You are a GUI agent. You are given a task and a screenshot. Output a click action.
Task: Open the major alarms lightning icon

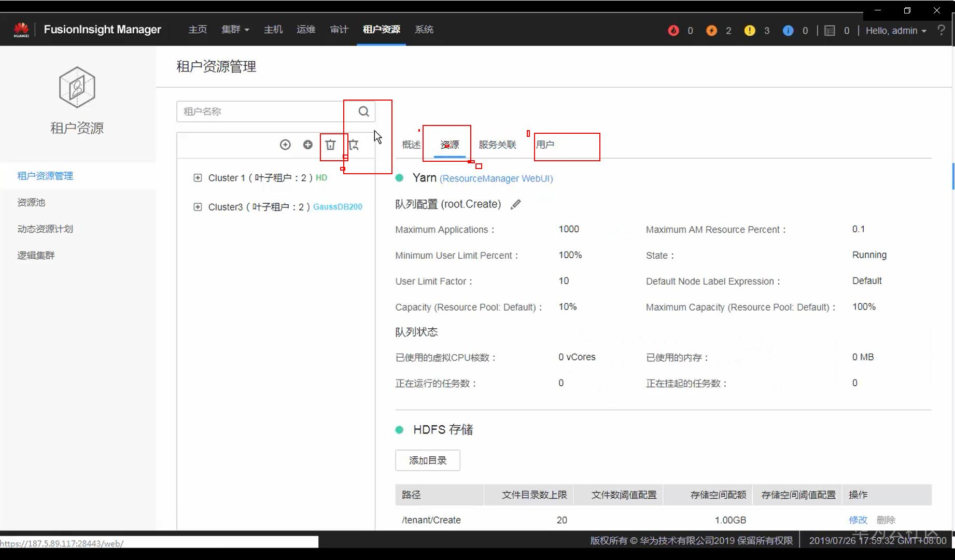712,31
